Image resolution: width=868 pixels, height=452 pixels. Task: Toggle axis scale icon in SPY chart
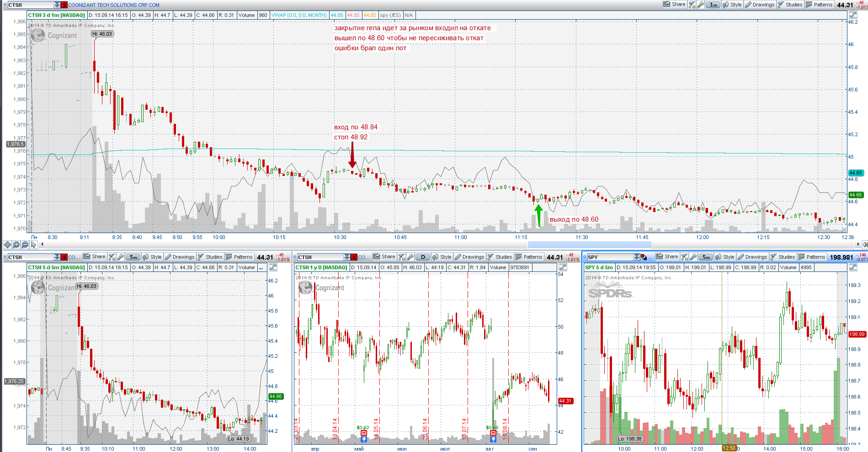(x=853, y=267)
